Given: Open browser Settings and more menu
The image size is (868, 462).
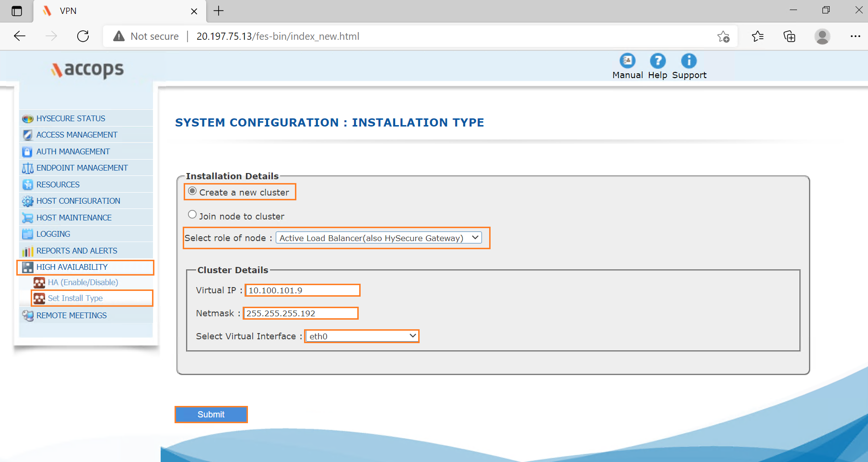Looking at the screenshot, I should (x=855, y=36).
